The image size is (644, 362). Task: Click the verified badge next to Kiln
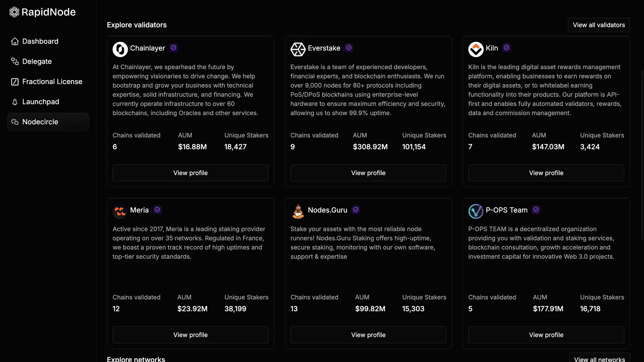pos(506,48)
